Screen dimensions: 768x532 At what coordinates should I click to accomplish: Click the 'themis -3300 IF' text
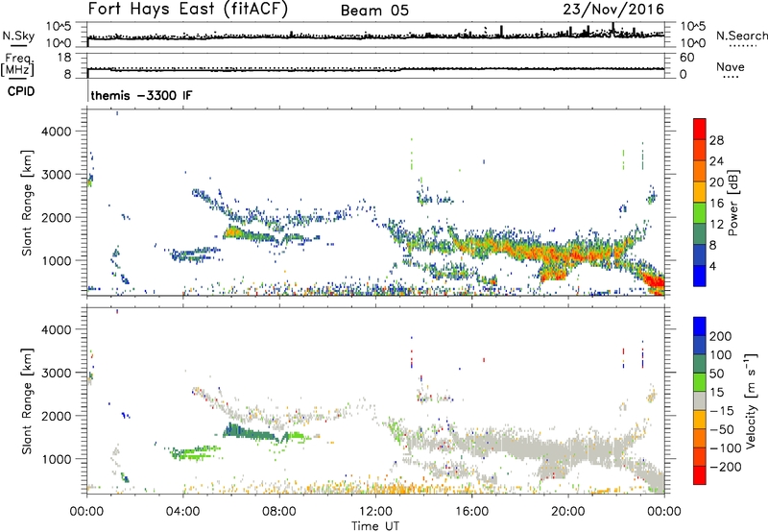click(141, 95)
